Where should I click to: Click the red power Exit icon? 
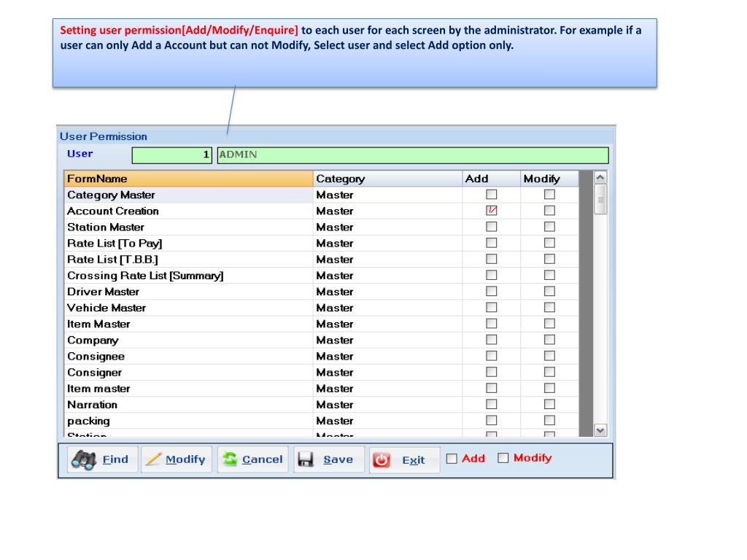pos(382,460)
